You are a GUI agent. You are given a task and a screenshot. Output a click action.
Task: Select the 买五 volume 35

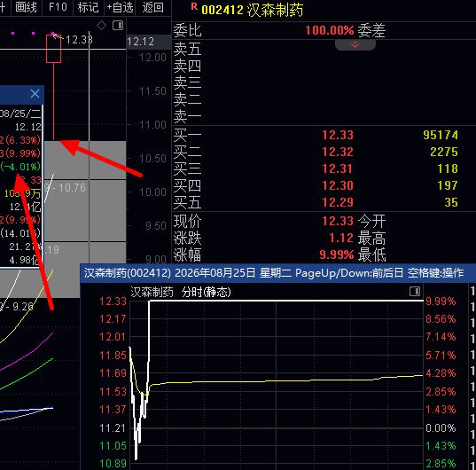point(451,202)
